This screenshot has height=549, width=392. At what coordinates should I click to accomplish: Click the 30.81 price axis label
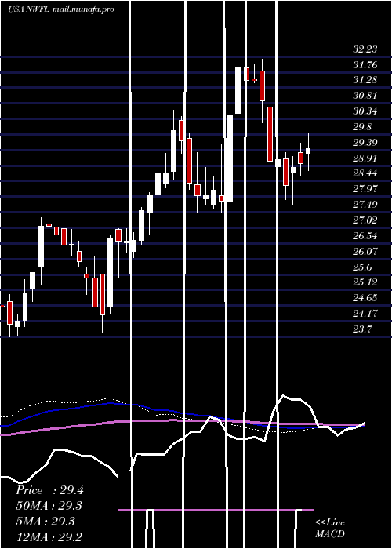[365, 96]
